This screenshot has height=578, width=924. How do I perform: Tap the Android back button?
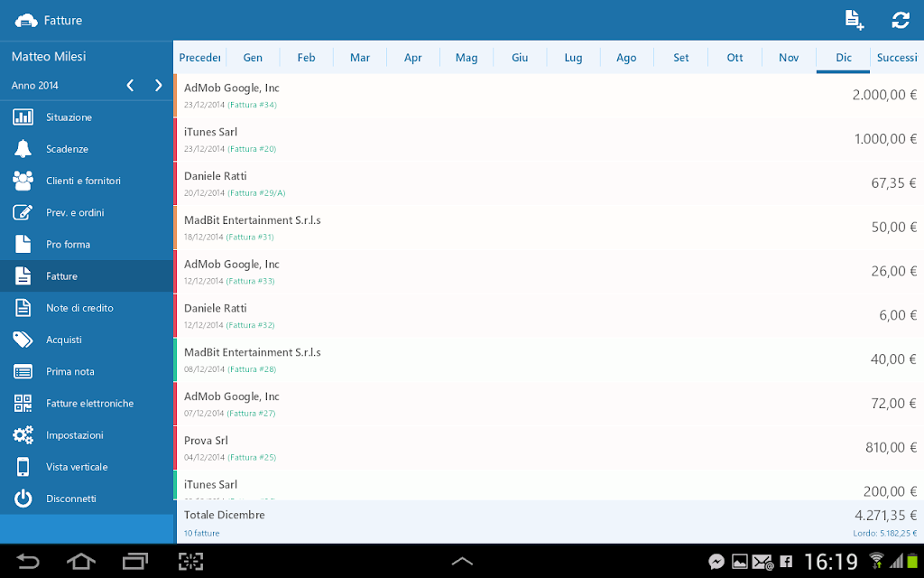click(27, 561)
